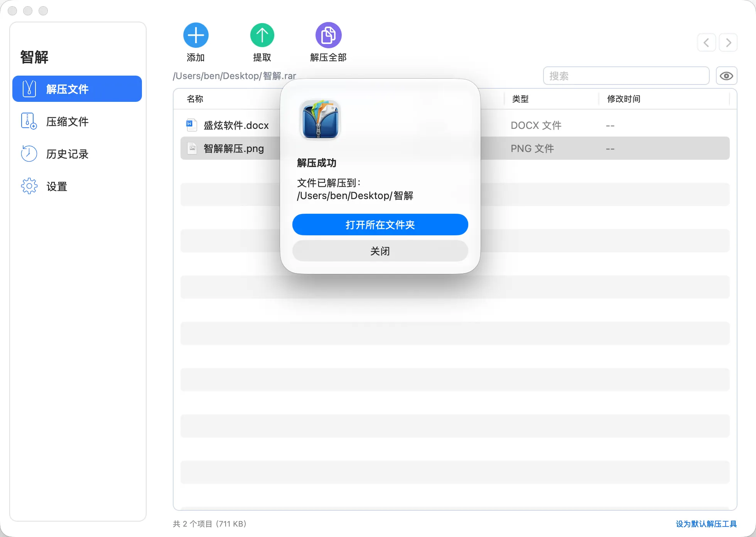Go back with the left chevron
This screenshot has width=756, height=537.
(707, 42)
